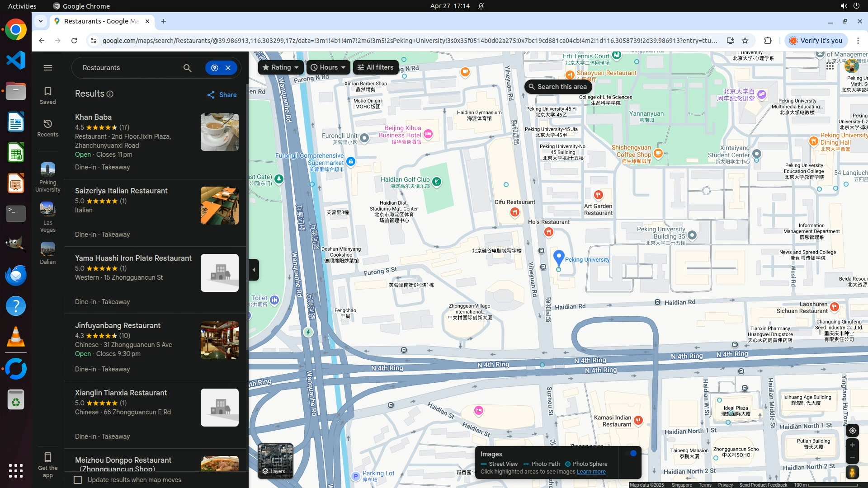The image size is (868, 488).
Task: Zoom in the map with plus
Action: (852, 445)
